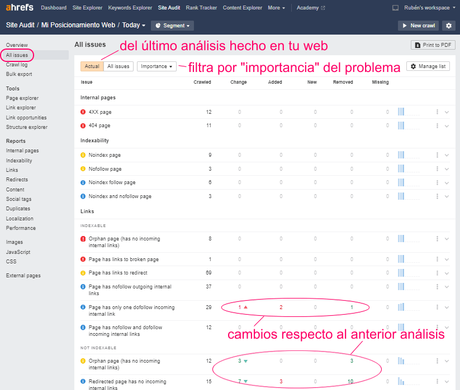Screen dimensions: 460x390
Task: Open Keywords Explorer from top navigation
Action: pos(130,8)
